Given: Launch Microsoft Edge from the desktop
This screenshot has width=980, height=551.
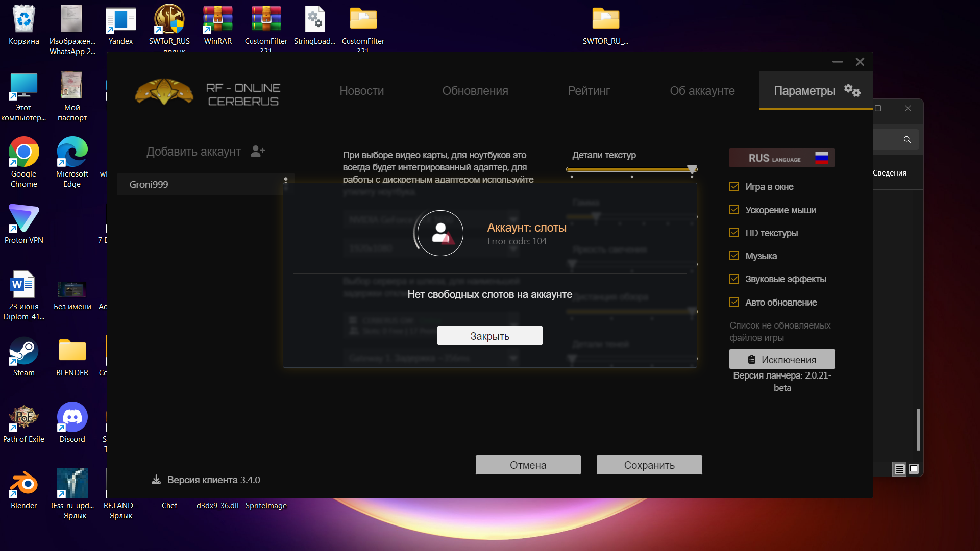Looking at the screenshot, I should [72, 152].
